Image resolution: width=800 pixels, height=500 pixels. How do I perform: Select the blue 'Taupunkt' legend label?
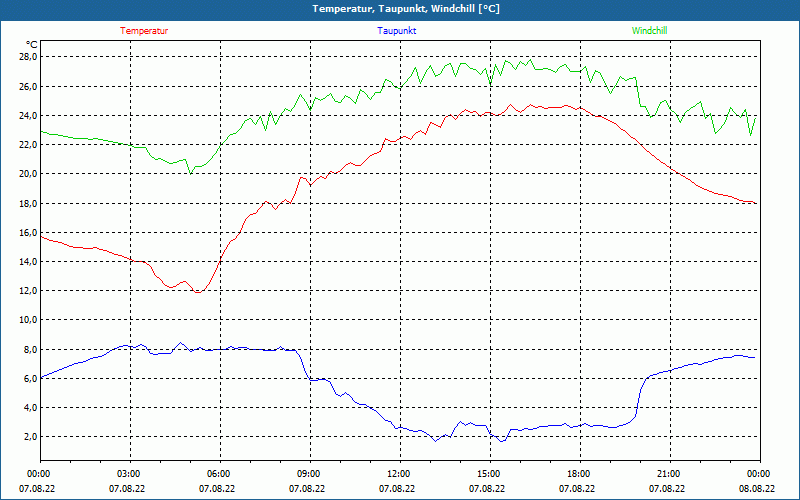[x=396, y=31]
